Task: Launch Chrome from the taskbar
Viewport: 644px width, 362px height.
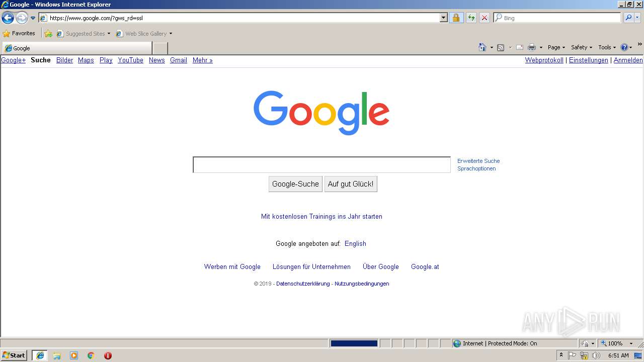Action: tap(91, 355)
